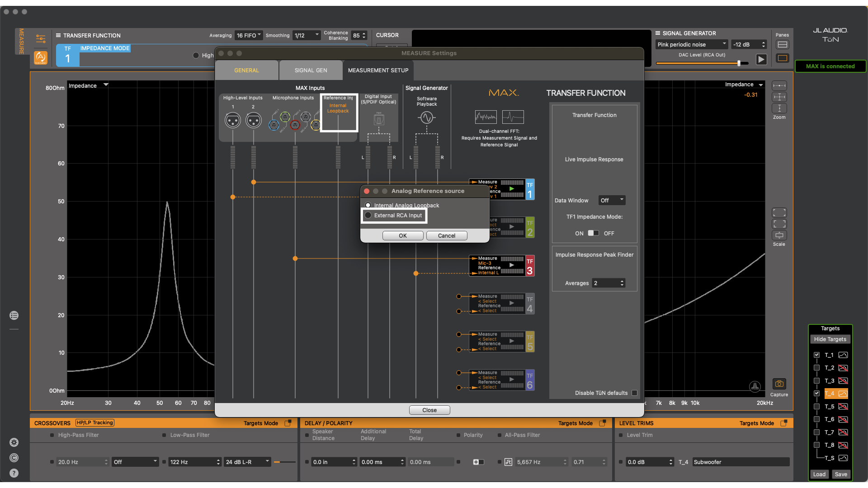The image size is (868, 488).
Task: Open the high-pass filter Off dropdown
Action: coord(135,462)
